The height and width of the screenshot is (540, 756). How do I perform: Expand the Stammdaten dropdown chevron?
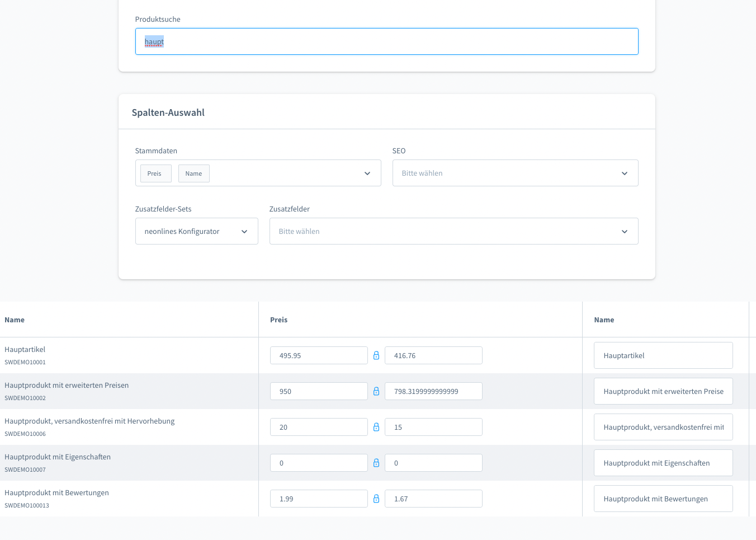click(367, 173)
